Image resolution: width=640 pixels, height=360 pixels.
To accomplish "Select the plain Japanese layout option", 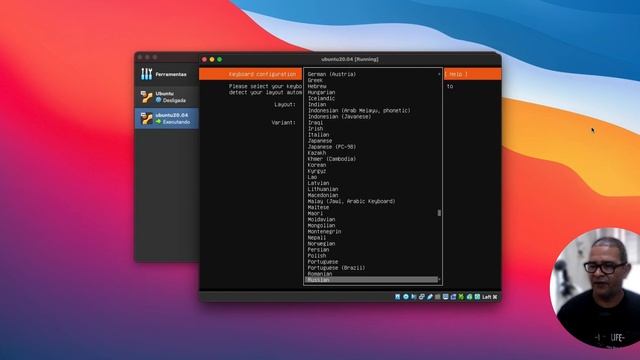I will coord(320,141).
